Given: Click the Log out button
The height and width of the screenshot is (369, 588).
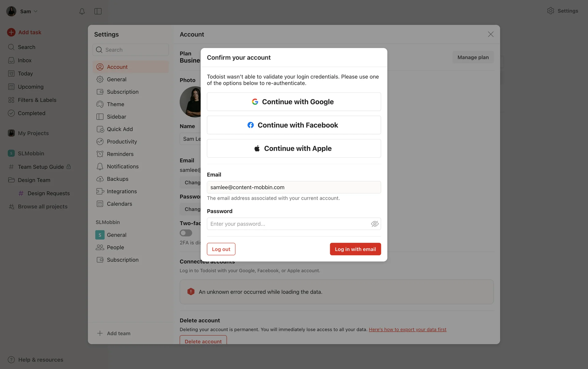Looking at the screenshot, I should 221,249.
